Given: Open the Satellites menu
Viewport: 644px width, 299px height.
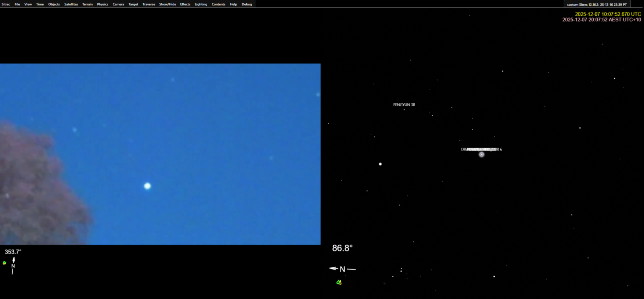Looking at the screenshot, I should [x=71, y=4].
